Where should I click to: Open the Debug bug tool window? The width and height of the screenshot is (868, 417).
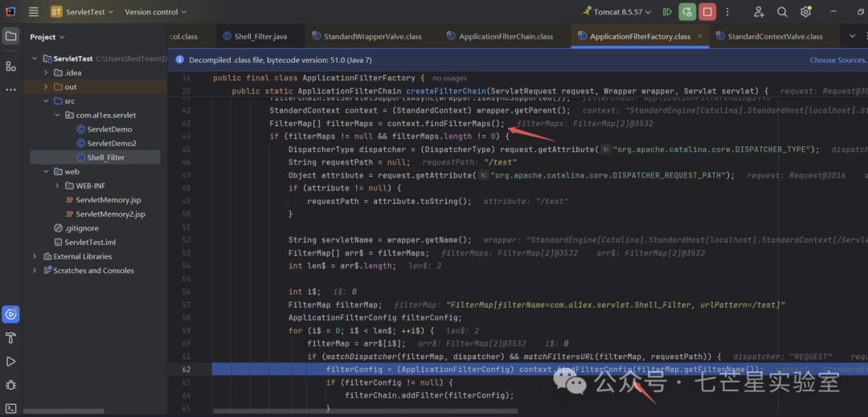pyautogui.click(x=11, y=384)
